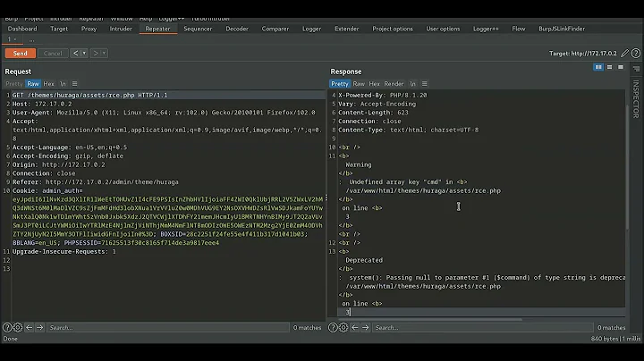
Task: Switch to top-bottom split layout
Action: click(609, 67)
